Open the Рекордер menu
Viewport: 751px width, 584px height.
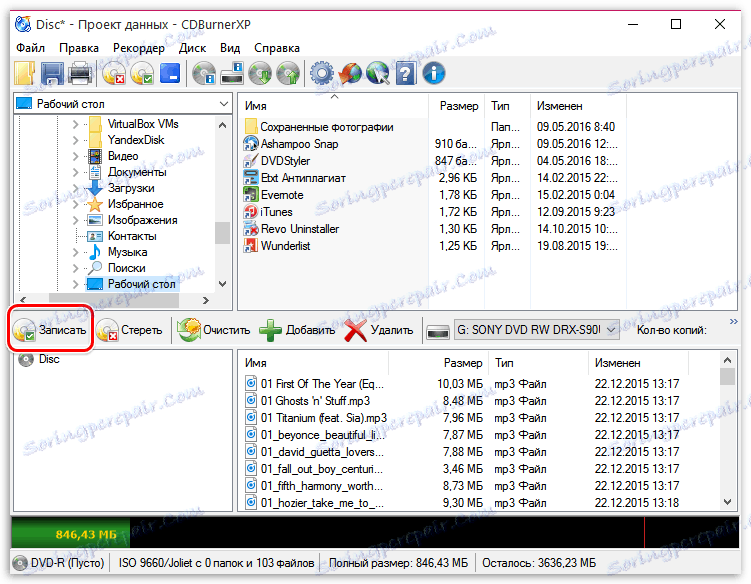pyautogui.click(x=139, y=48)
